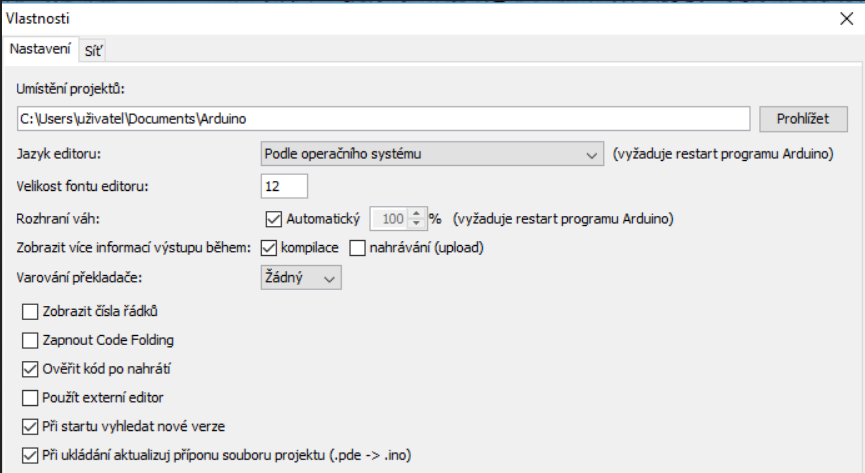Open the Jazyk editoru dropdown
Screen dimensions: 865x473
pyautogui.click(x=430, y=154)
